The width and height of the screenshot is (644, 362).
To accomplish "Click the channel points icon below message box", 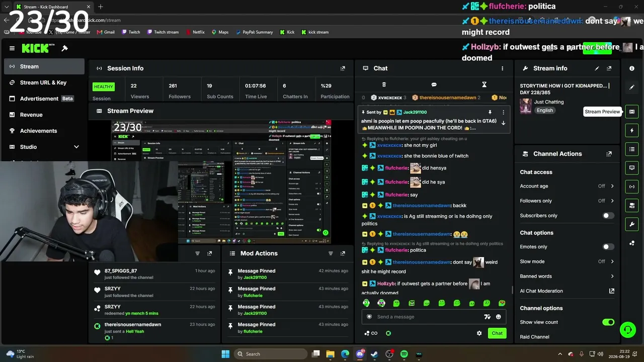I will (x=370, y=333).
